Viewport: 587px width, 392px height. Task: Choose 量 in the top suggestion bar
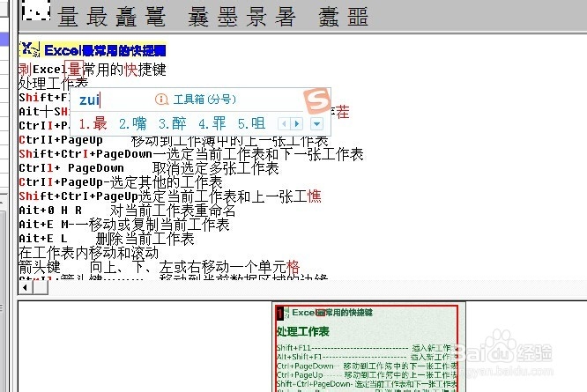click(68, 17)
